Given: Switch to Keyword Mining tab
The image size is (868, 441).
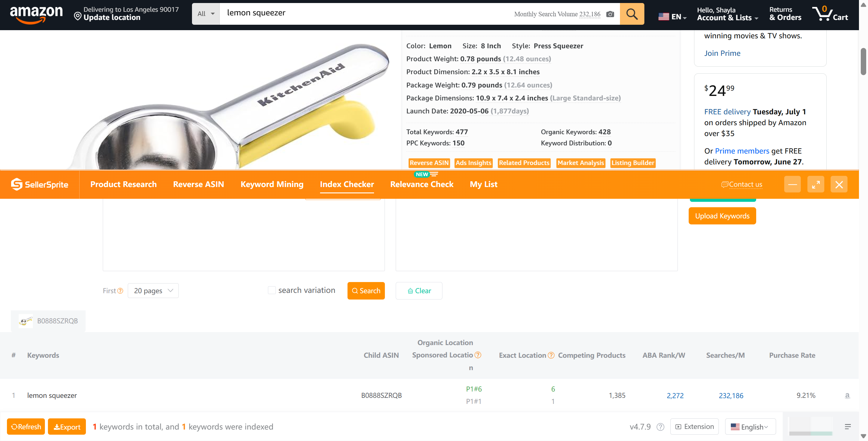Looking at the screenshot, I should pos(272,184).
